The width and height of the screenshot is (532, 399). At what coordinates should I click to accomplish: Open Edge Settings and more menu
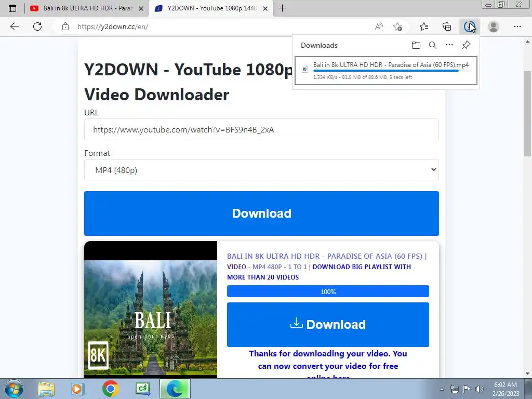517,26
